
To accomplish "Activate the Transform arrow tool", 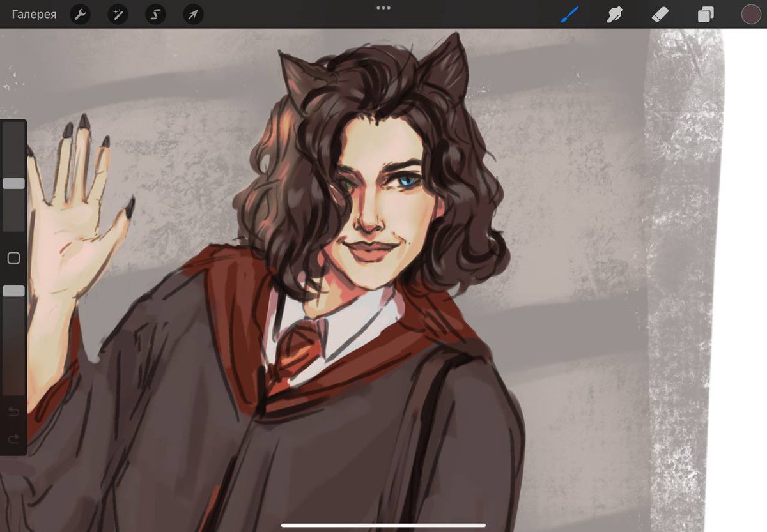I will pos(193,14).
